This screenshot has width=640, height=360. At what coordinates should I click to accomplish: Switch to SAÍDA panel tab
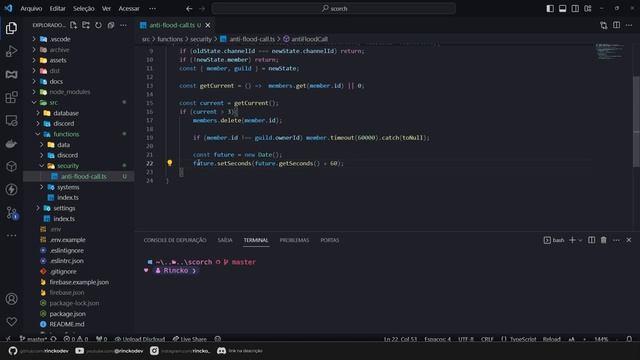coord(225,240)
